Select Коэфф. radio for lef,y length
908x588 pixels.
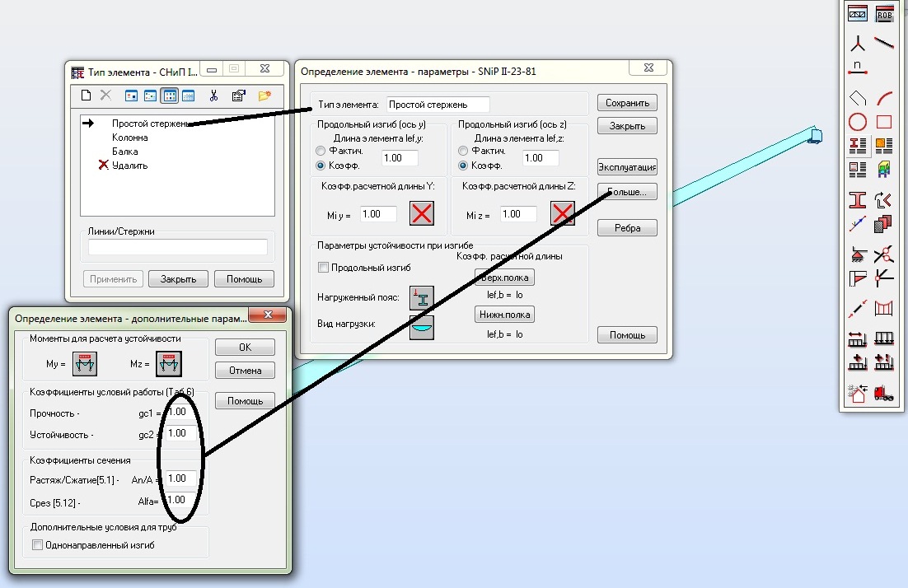(321, 166)
